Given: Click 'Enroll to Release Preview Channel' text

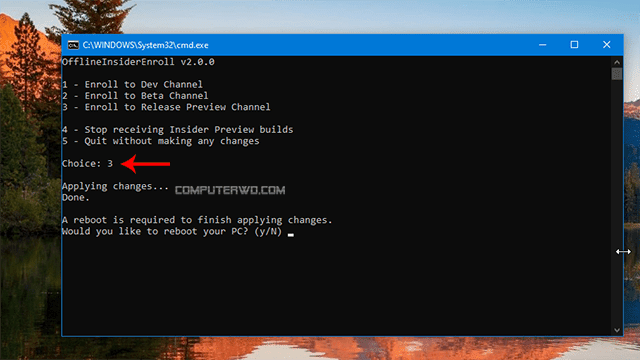Looking at the screenshot, I should (x=177, y=107).
